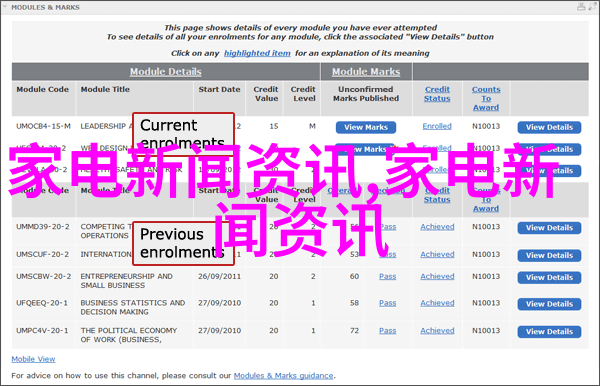Click title 'BUSINESS STATISTICS AND DECISION MAKING'
The width and height of the screenshot is (600, 386).
[133, 308]
